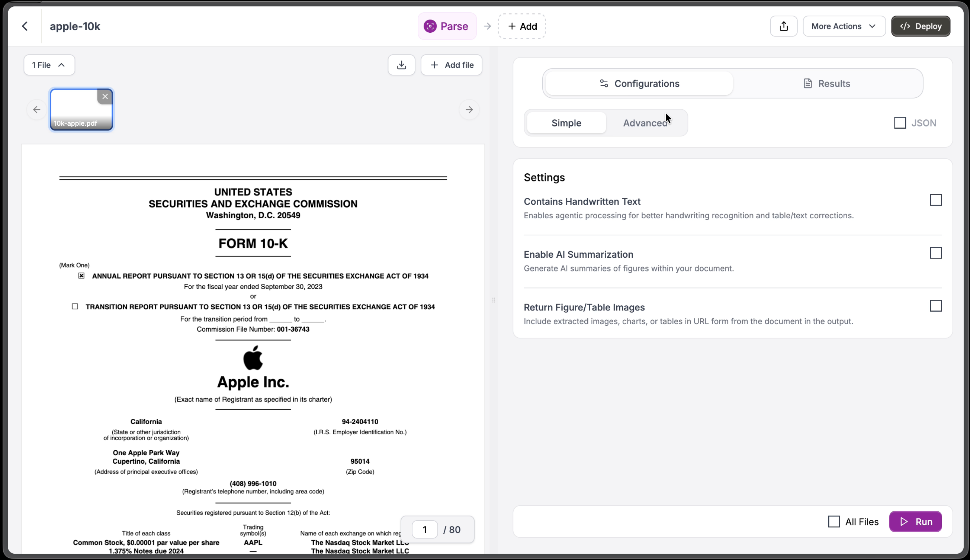Open the share/export dialog
970x560 pixels.
[x=783, y=26]
